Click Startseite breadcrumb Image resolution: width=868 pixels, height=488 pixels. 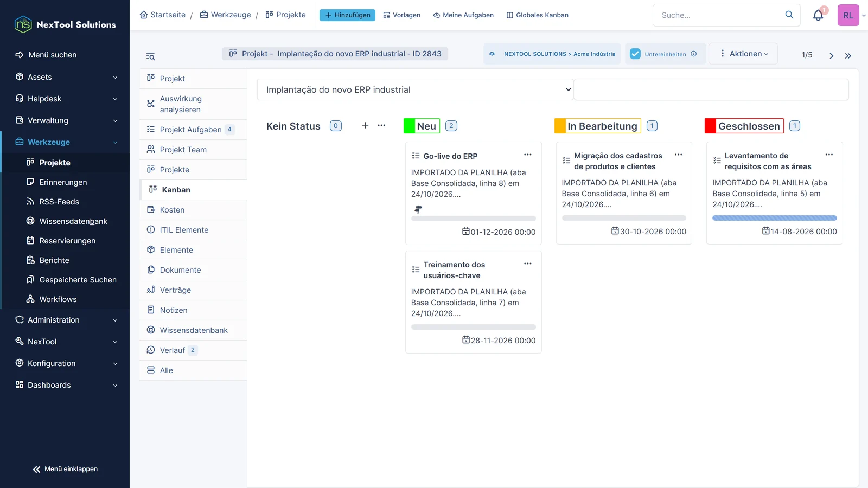click(163, 15)
